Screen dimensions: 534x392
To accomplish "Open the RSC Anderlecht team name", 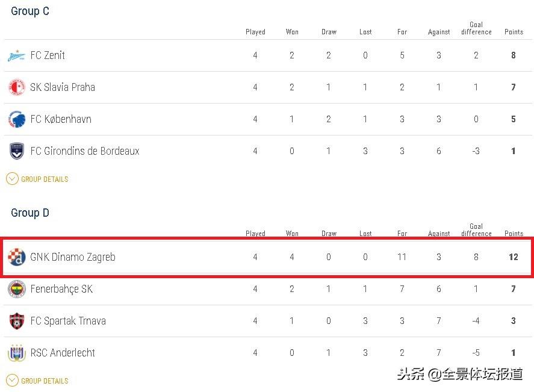I will pyautogui.click(x=63, y=353).
